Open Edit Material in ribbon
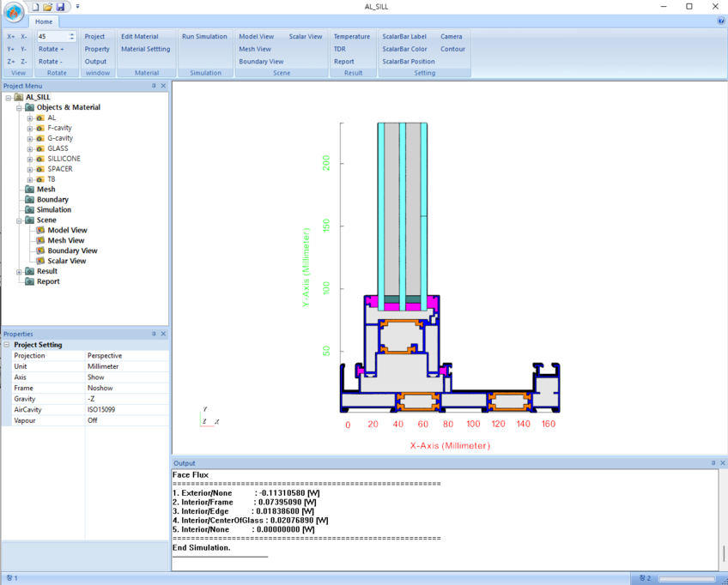The height and width of the screenshot is (585, 728). 140,36
